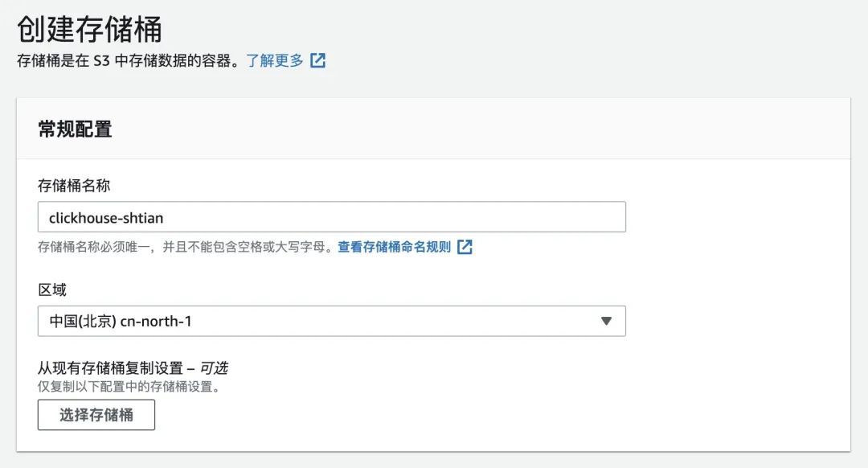Click the cn-north-1 text in the region combo box

coord(156,322)
